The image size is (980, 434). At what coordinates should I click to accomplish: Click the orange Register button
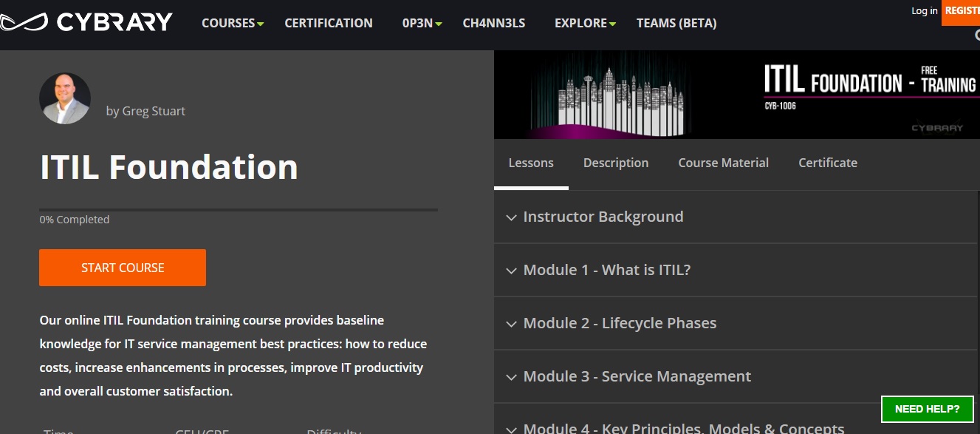tap(961, 12)
